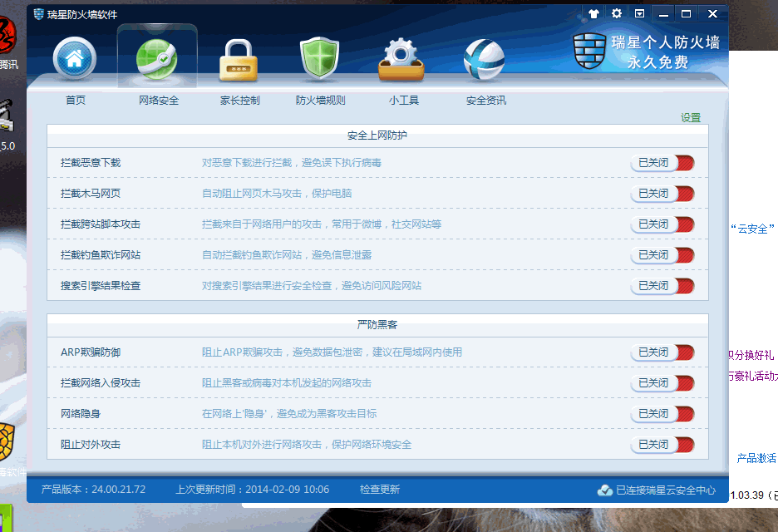Click 检查更新 in status bar

coord(380,490)
